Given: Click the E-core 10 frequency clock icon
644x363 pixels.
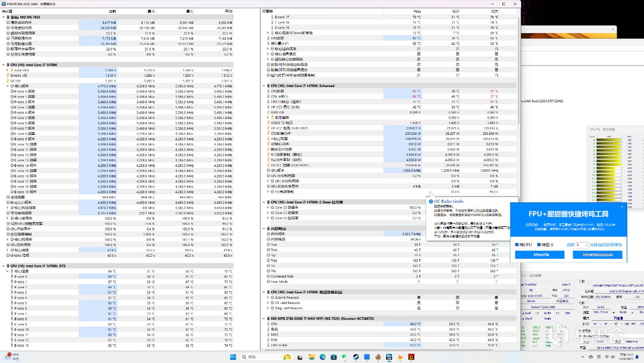Looking at the screenshot, I should (x=11, y=144).
